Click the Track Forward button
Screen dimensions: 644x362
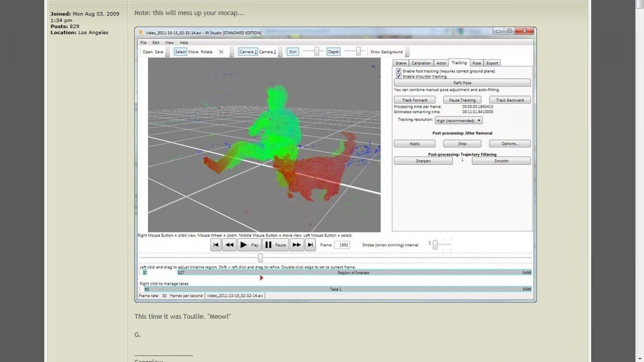415,100
